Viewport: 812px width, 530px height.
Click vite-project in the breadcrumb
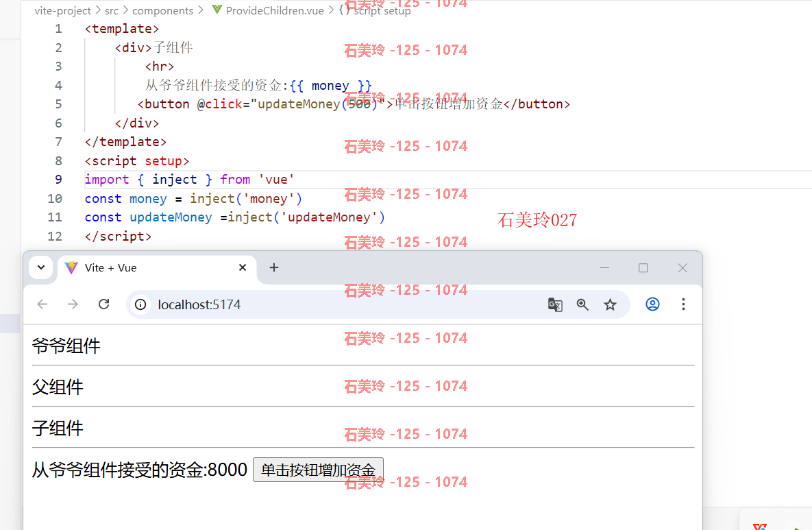coord(62,10)
